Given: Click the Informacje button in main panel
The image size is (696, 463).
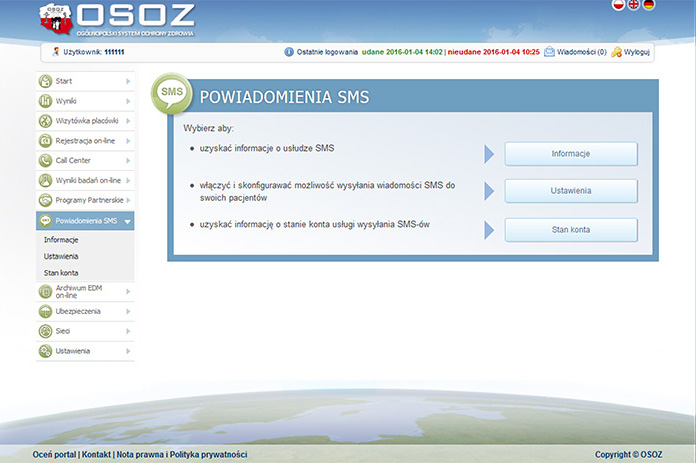Looking at the screenshot, I should point(571,154).
